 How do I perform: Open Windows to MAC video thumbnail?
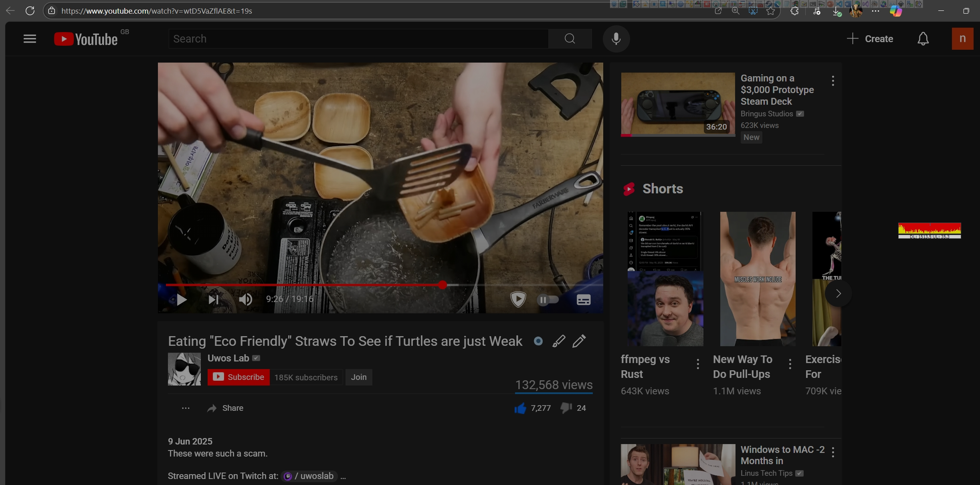(678, 465)
